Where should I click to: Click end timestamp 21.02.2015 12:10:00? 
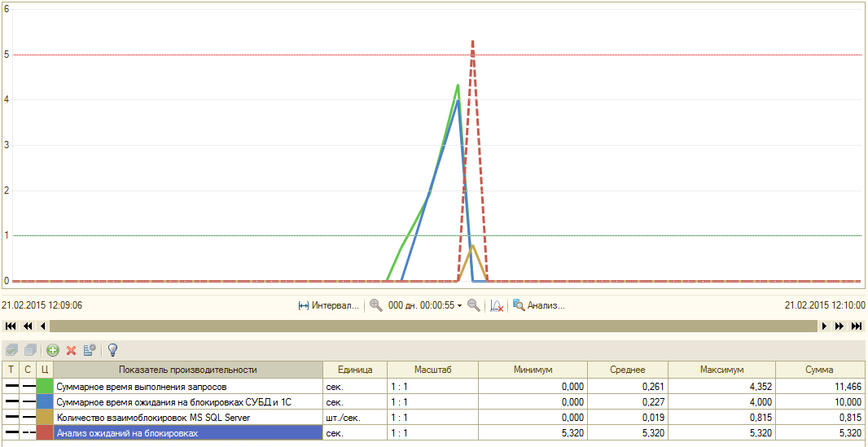(825, 305)
